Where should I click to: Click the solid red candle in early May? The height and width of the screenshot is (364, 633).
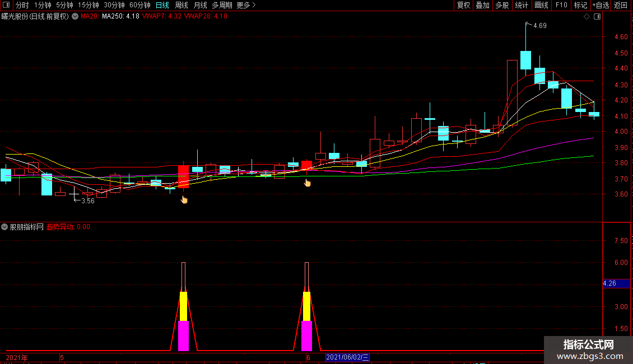point(183,176)
